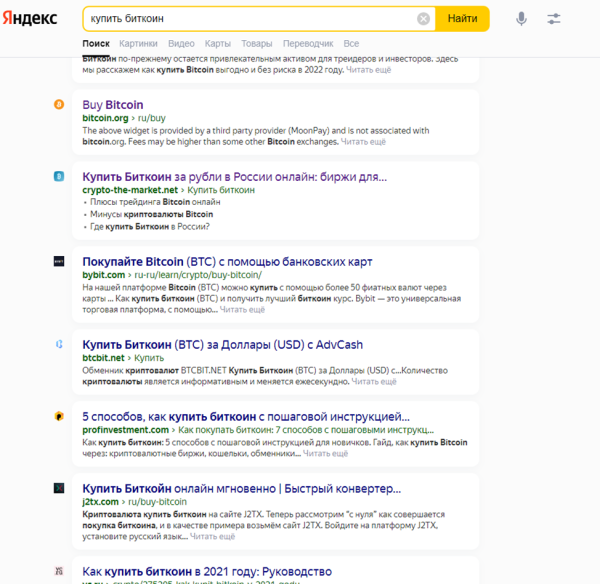Expand Читать ещё under btcbit.net result
Screen dimensions: 600x584
click(374, 381)
